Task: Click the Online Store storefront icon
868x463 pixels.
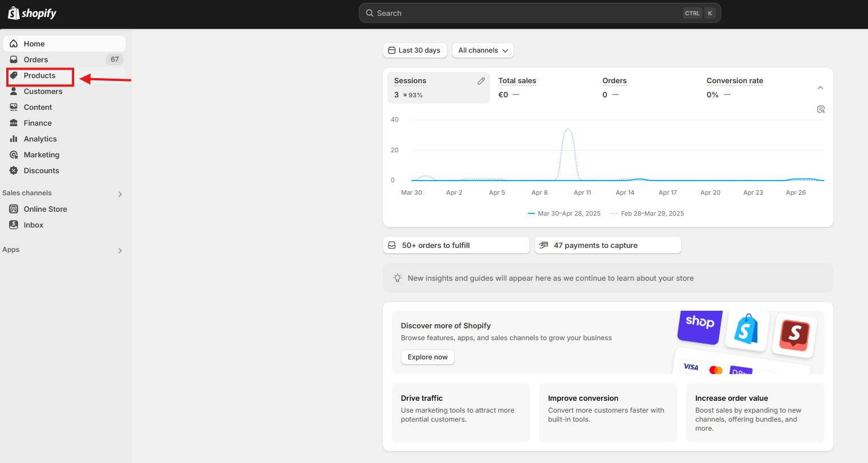Action: [14, 209]
